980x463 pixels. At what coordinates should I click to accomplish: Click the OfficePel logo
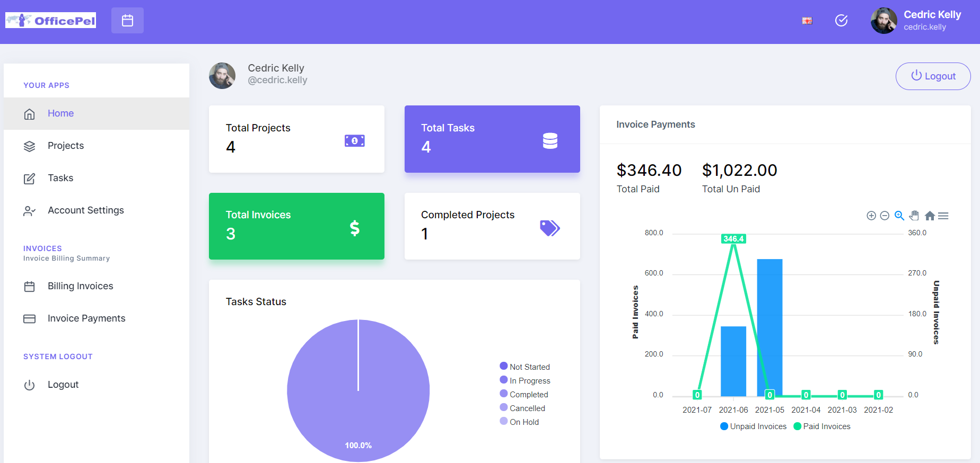50,20
